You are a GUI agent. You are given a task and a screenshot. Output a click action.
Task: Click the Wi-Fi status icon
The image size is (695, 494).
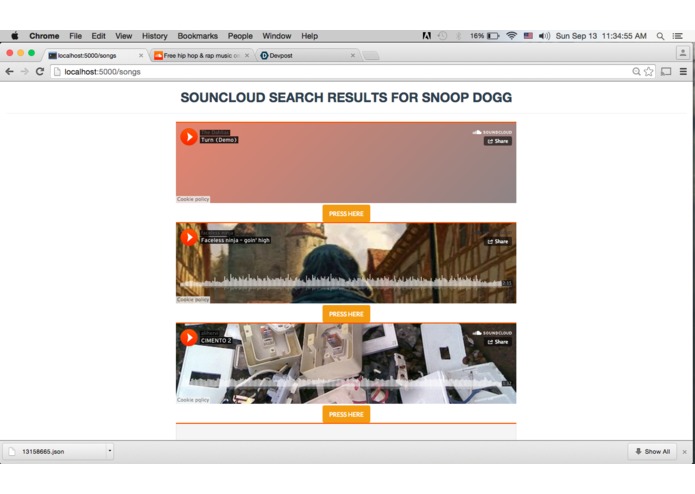[511, 36]
